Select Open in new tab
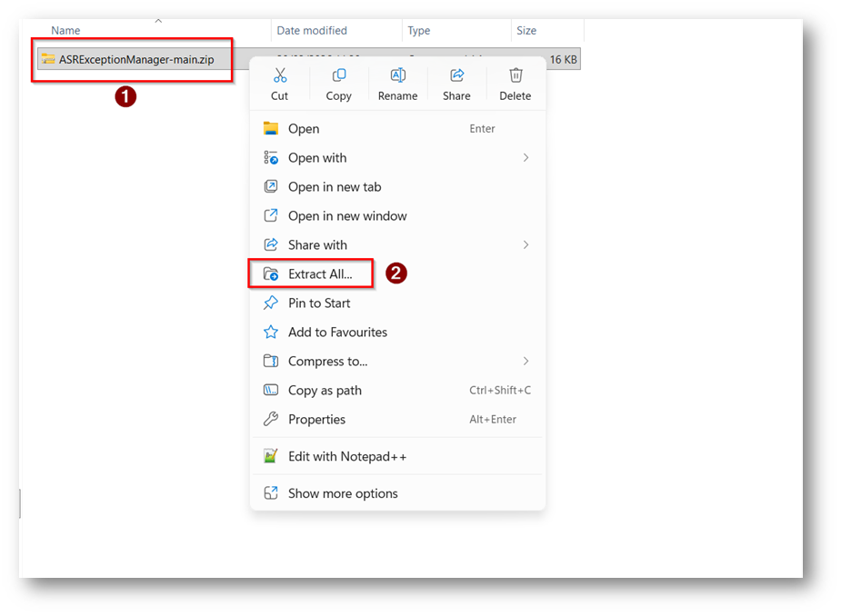This screenshot has height=616, width=841. [x=334, y=187]
